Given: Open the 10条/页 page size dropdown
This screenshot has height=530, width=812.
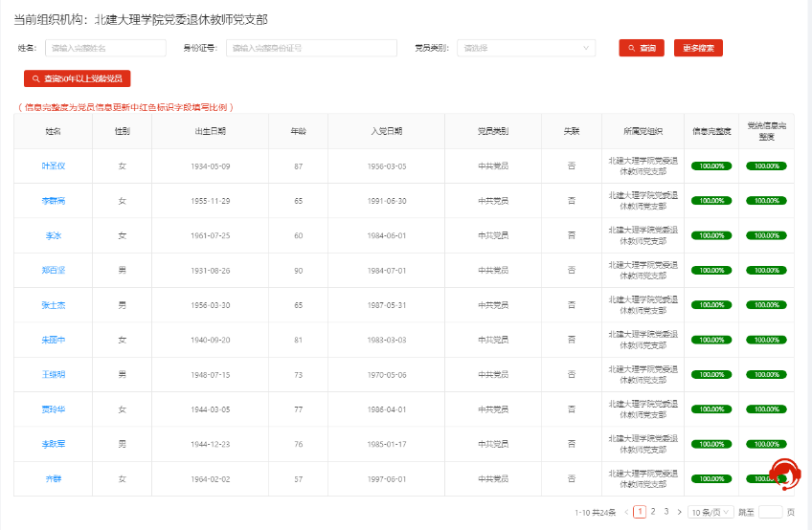Looking at the screenshot, I should pyautogui.click(x=709, y=512).
